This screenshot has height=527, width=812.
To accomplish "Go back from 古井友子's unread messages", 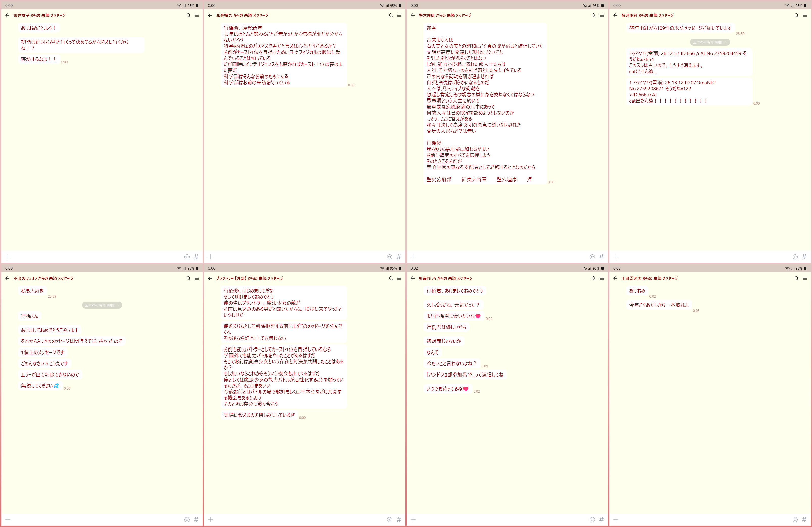I will [7, 15].
